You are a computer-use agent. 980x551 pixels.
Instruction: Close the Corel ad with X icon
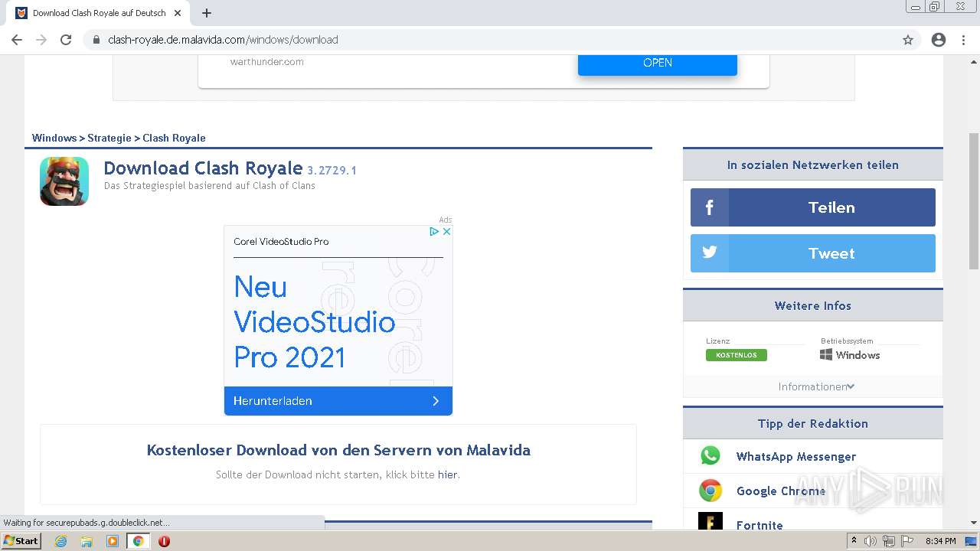pyautogui.click(x=446, y=231)
